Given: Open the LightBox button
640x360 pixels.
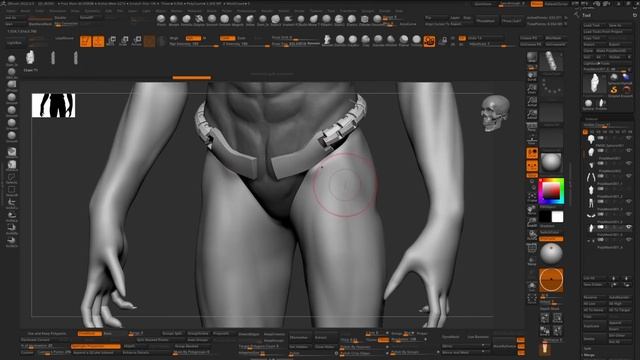Looking at the screenshot, I should point(14,42).
